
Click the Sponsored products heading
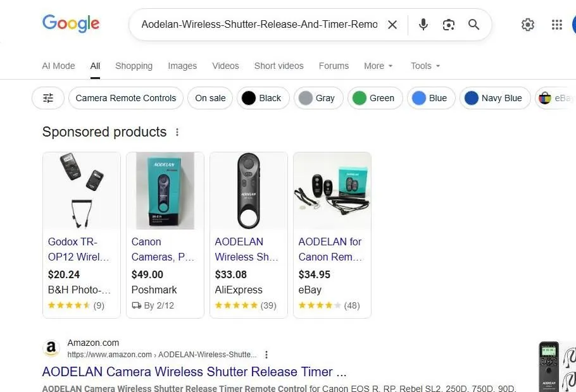(104, 132)
